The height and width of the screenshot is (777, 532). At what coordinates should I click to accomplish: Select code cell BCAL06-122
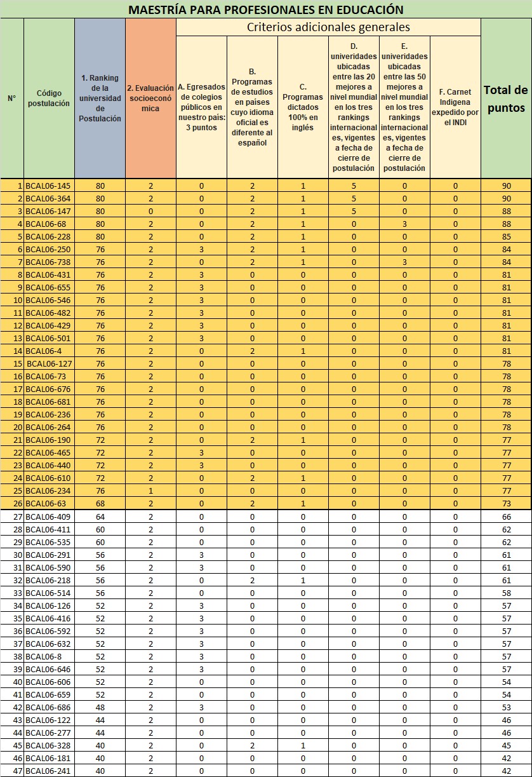(x=49, y=720)
